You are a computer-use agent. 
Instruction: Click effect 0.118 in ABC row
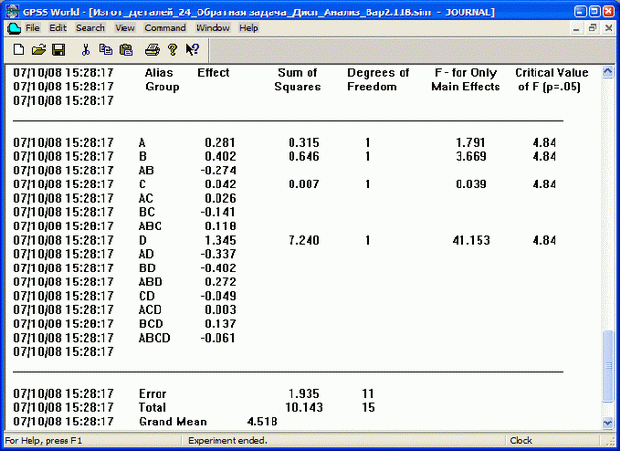coord(220,226)
